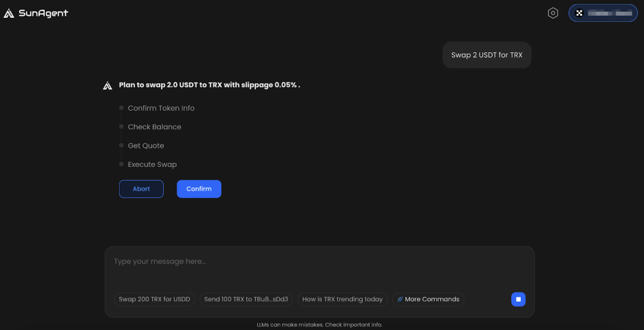Click the 'LLMs can make mistakes' disclaimer
The width and height of the screenshot is (644, 330).
(319, 324)
